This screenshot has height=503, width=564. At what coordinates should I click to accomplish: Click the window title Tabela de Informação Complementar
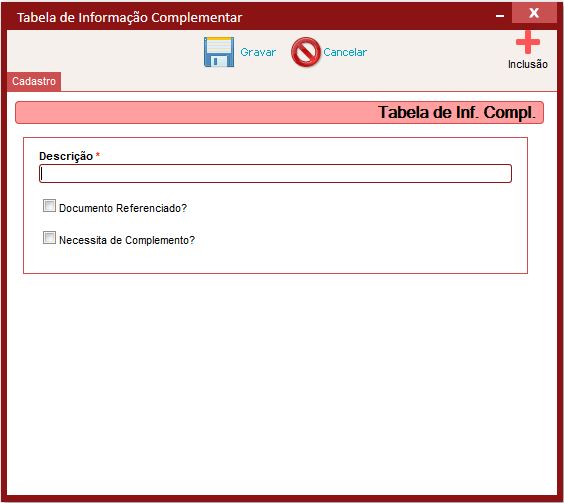click(129, 17)
